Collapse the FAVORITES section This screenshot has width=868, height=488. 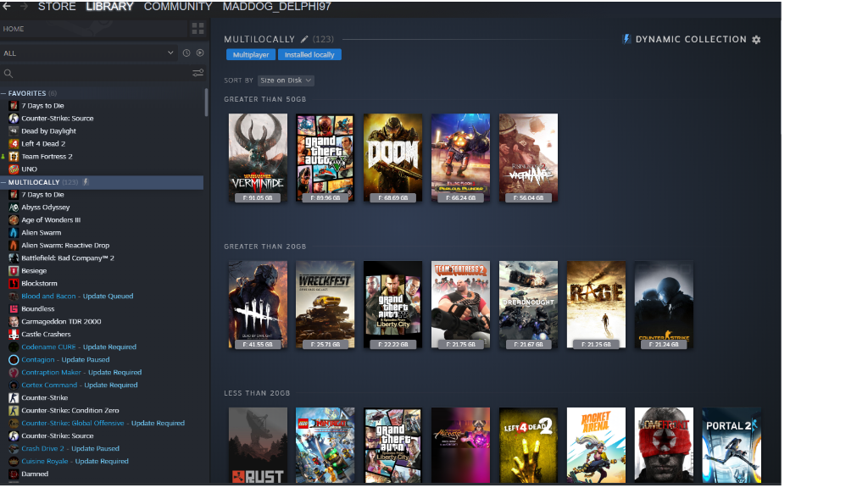(7, 93)
